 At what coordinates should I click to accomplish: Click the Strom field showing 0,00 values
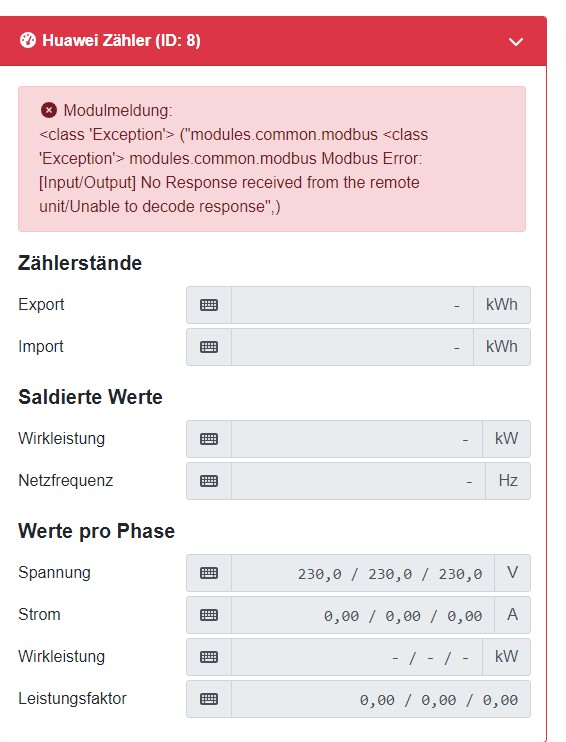pyautogui.click(x=363, y=615)
